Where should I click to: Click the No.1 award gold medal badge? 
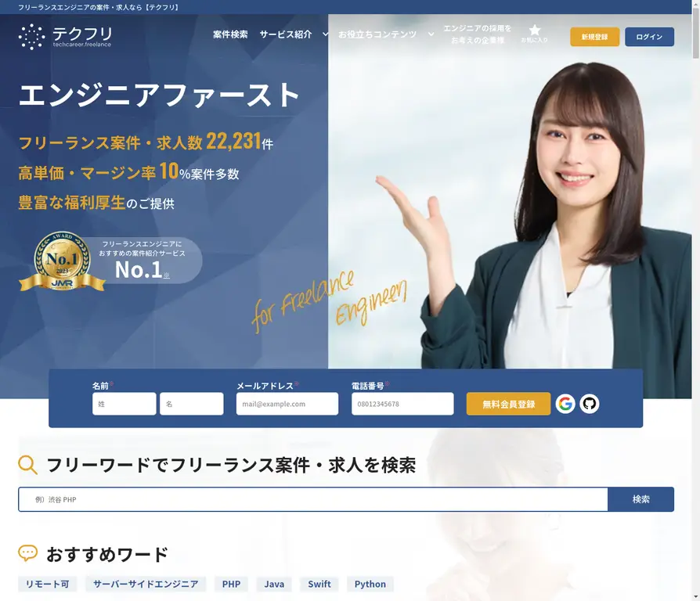62,262
